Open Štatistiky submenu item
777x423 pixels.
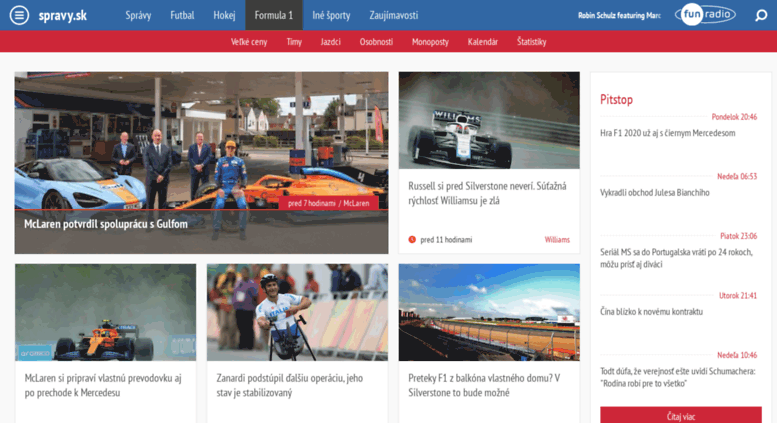coord(531,42)
